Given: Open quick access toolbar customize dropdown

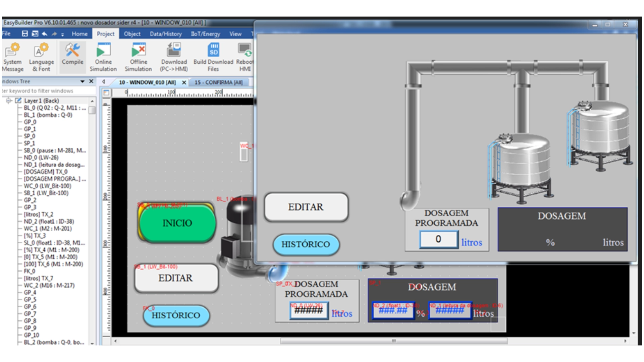Looking at the screenshot, I should click(62, 34).
